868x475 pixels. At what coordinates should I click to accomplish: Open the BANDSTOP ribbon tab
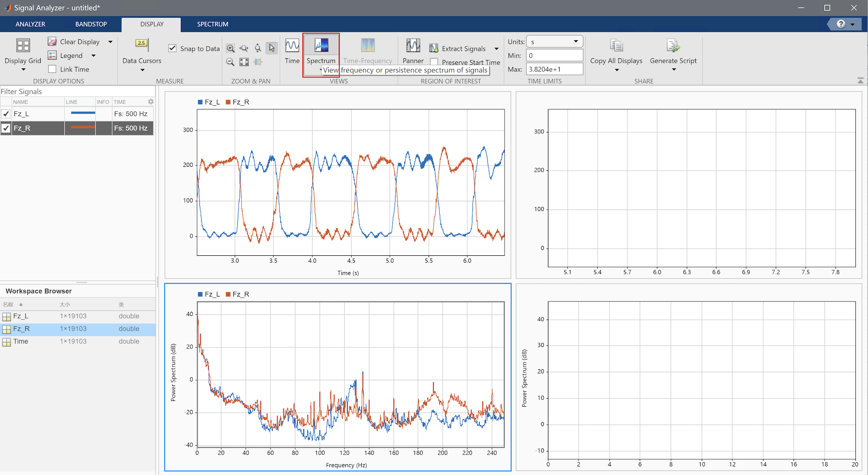(91, 24)
